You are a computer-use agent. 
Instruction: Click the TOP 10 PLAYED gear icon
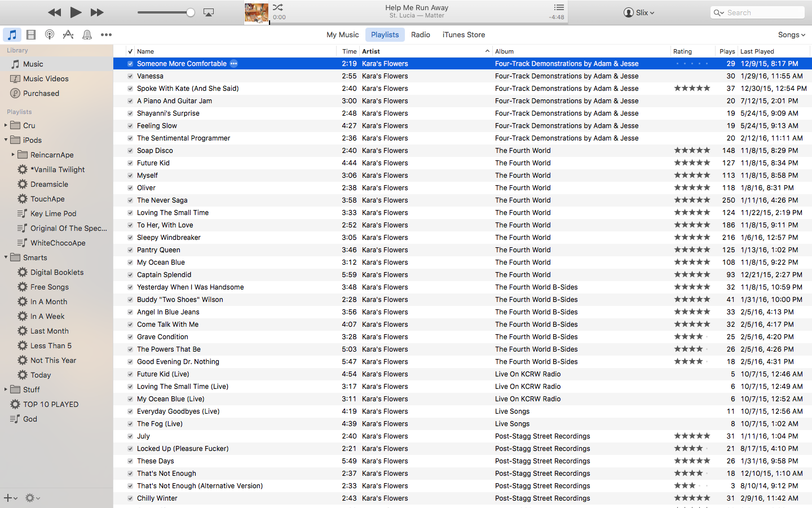coord(15,404)
